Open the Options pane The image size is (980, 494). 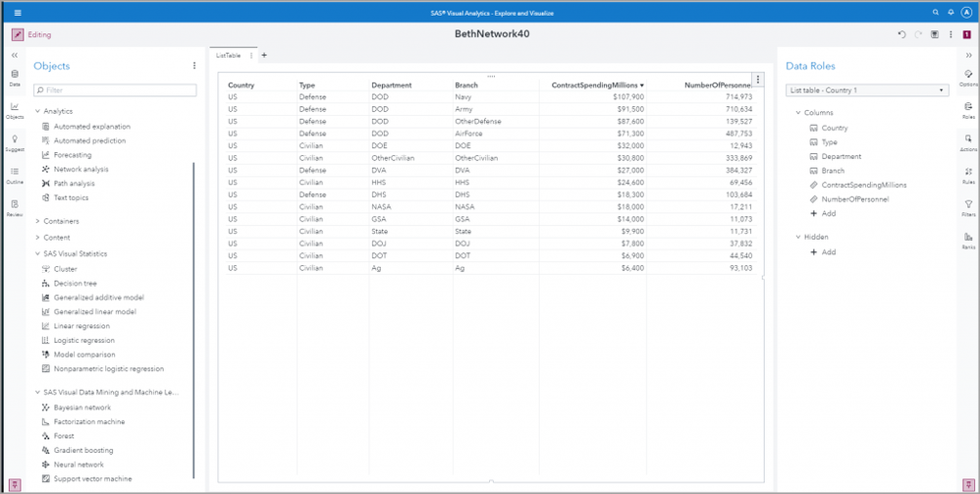click(969, 78)
